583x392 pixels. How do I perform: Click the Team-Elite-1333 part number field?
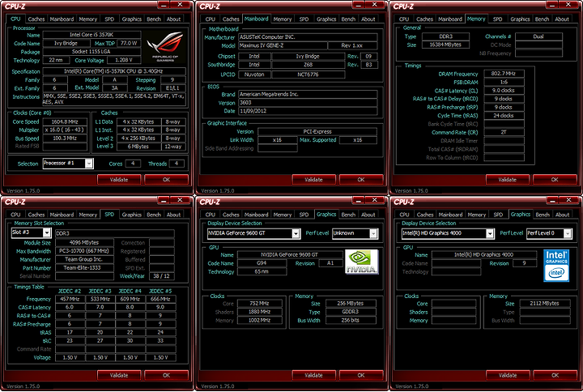tap(84, 268)
